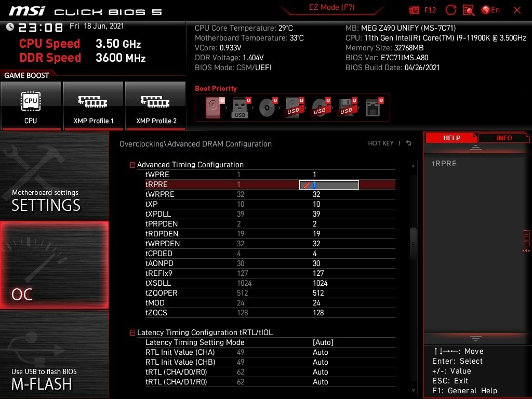Switch to EZ Mode
Screen dimensions: 532x399
331,8
